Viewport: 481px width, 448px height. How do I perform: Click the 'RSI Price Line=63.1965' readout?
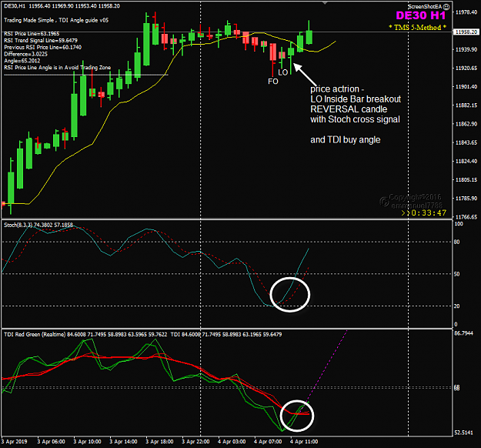(32, 34)
